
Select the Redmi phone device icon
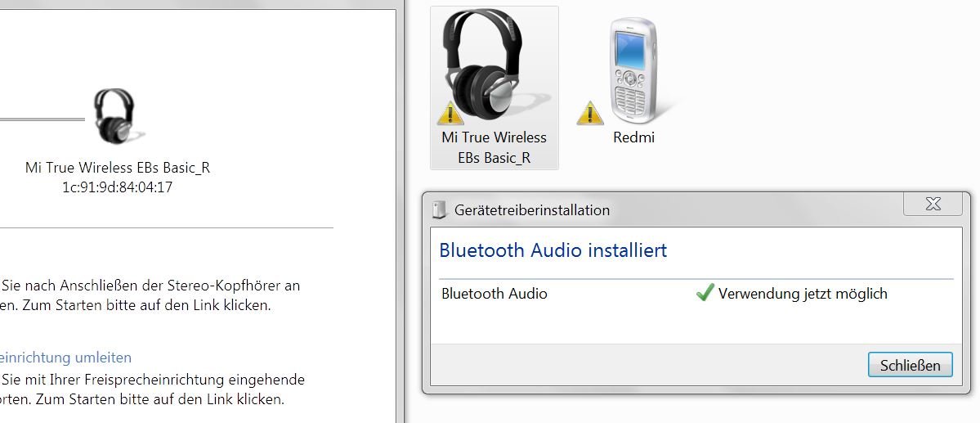pyautogui.click(x=633, y=70)
